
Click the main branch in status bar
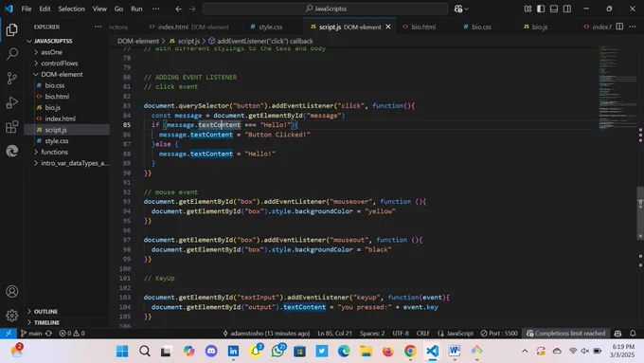[31, 333]
